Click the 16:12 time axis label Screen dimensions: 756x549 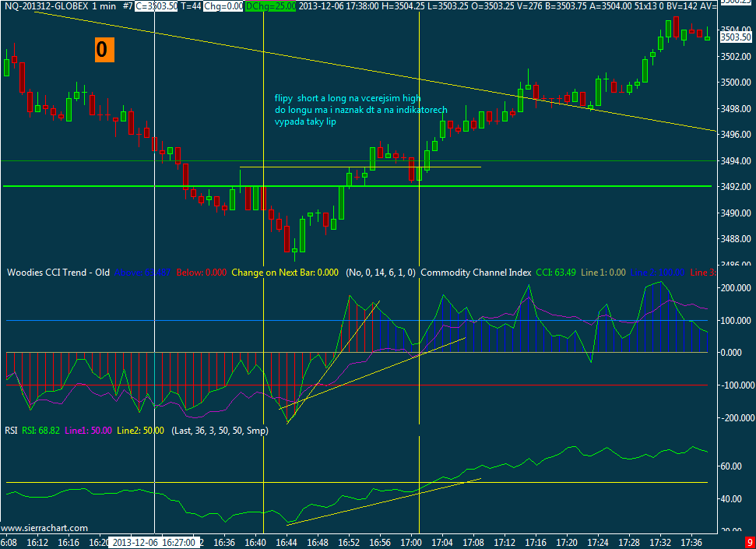point(37,543)
